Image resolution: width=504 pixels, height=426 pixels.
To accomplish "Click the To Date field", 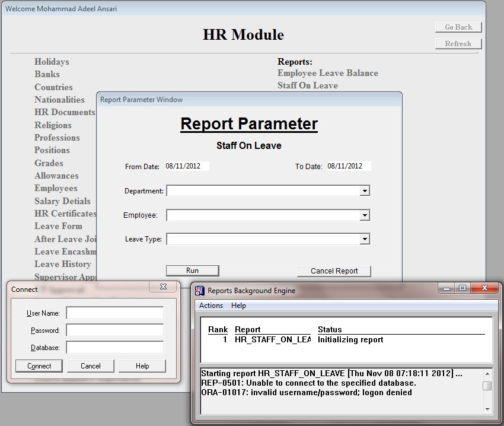I will click(348, 166).
